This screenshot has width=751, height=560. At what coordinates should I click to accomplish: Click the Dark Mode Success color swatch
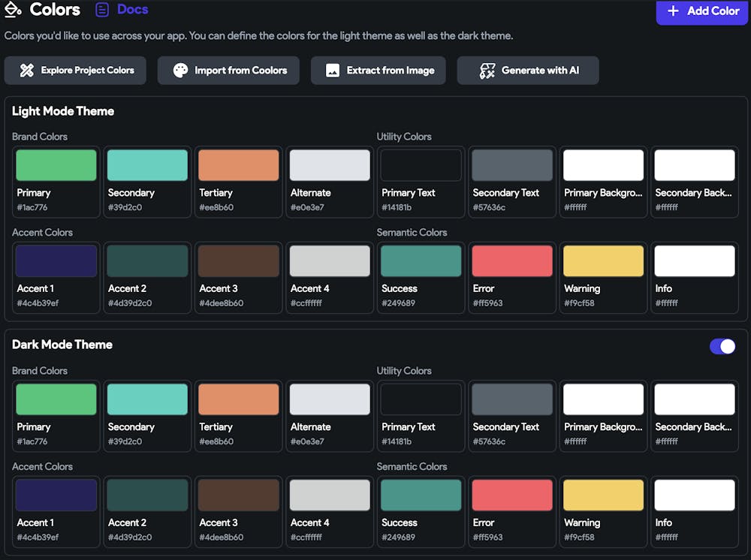pos(421,495)
